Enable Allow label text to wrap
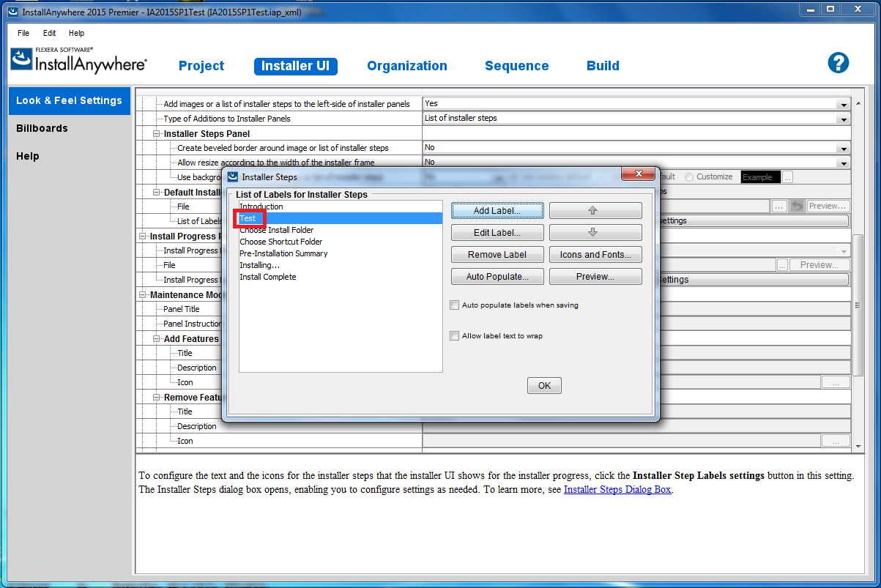This screenshot has width=881, height=588. pos(455,335)
